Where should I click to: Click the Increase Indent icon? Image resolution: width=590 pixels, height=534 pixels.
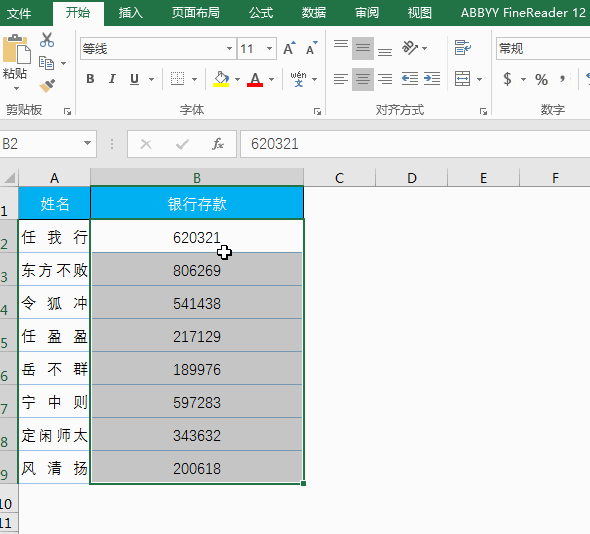pyautogui.click(x=432, y=79)
